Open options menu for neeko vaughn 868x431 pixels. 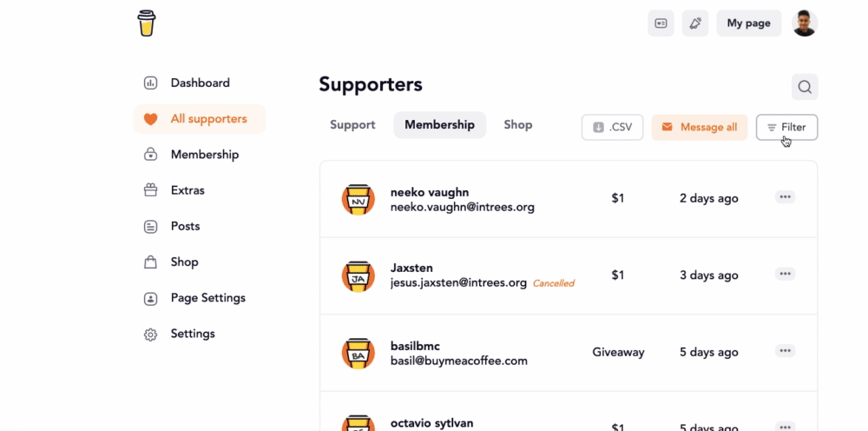[785, 197]
